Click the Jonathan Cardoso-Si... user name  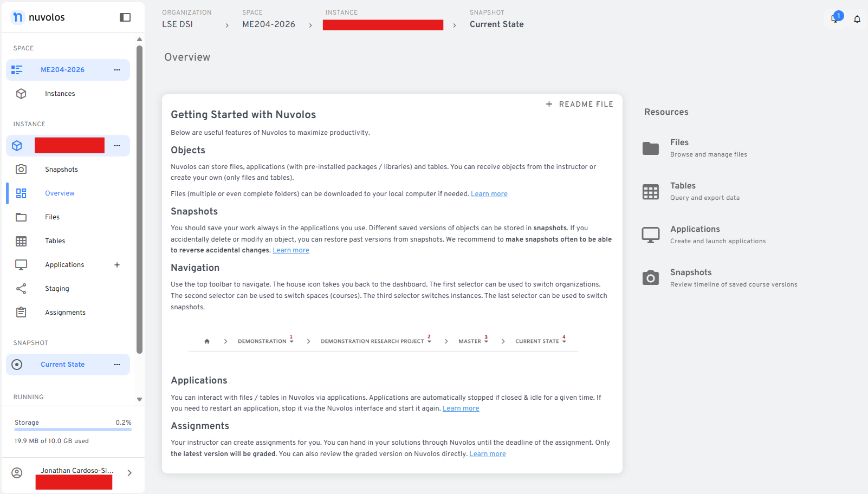(77, 471)
